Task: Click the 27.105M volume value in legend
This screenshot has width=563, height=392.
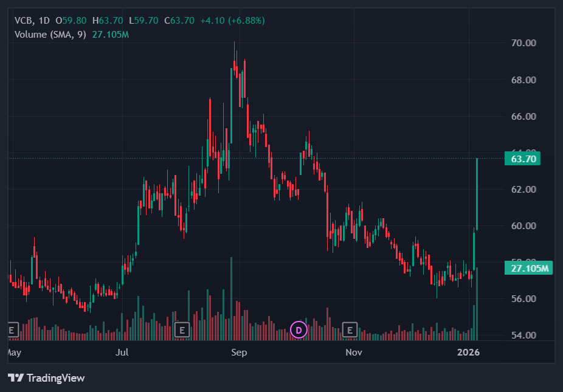Action: point(110,34)
